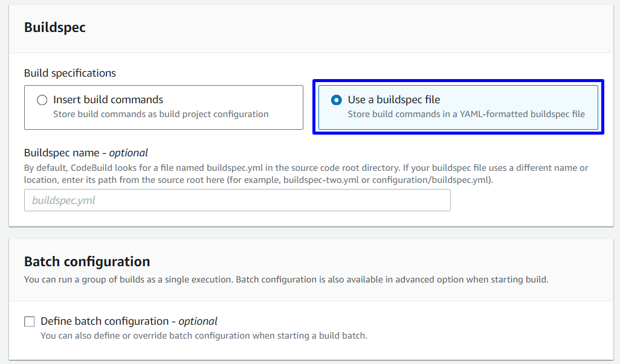Click the Use a buildspec file option label
620x364 pixels.
pos(393,100)
